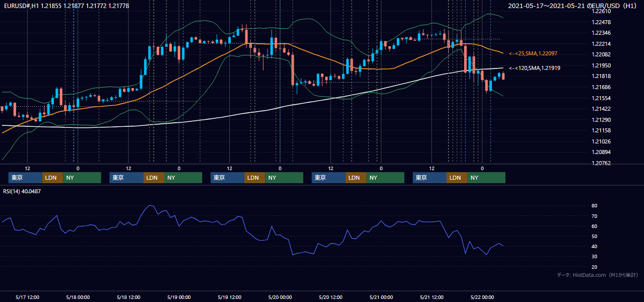This screenshot has width=644, height=302.
Task: Click the 5/20 12:00 time label
Action: pyautogui.click(x=331, y=297)
